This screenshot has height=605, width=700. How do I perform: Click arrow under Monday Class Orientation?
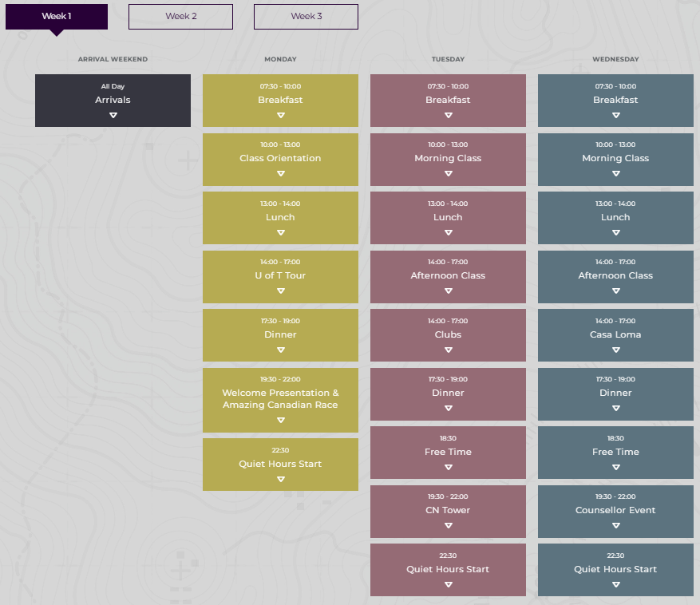280,174
